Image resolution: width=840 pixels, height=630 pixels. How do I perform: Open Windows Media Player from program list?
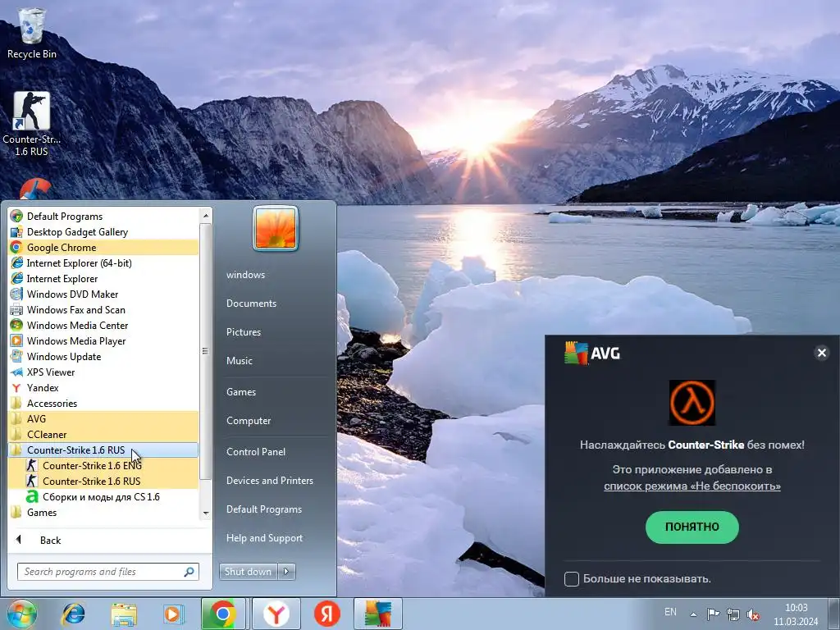tap(104, 340)
